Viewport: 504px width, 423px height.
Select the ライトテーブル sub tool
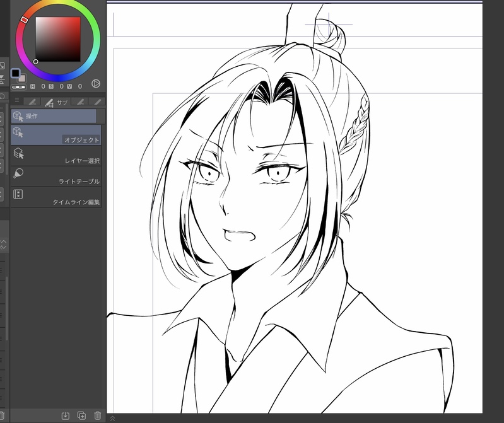(x=56, y=177)
